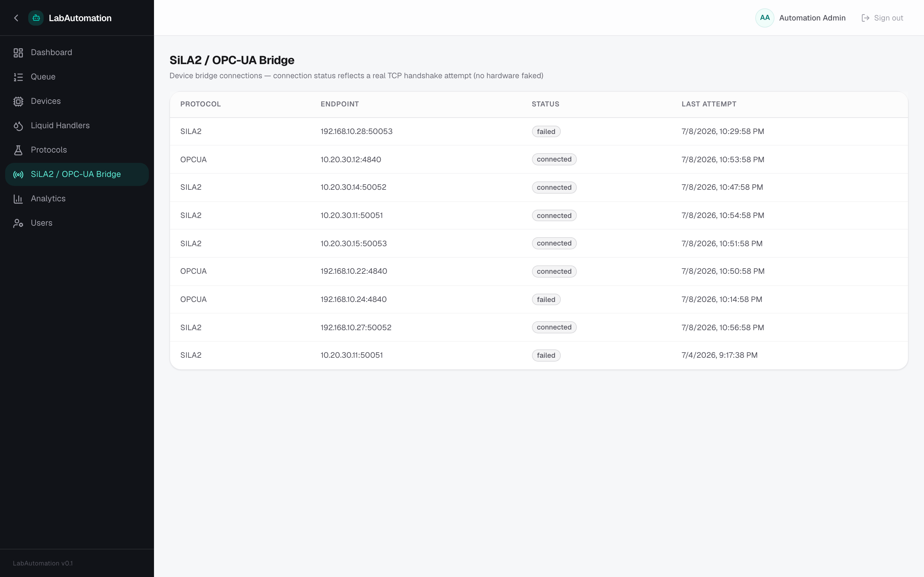Click the LabAutomation robot logo icon
924x577 pixels.
tap(36, 18)
